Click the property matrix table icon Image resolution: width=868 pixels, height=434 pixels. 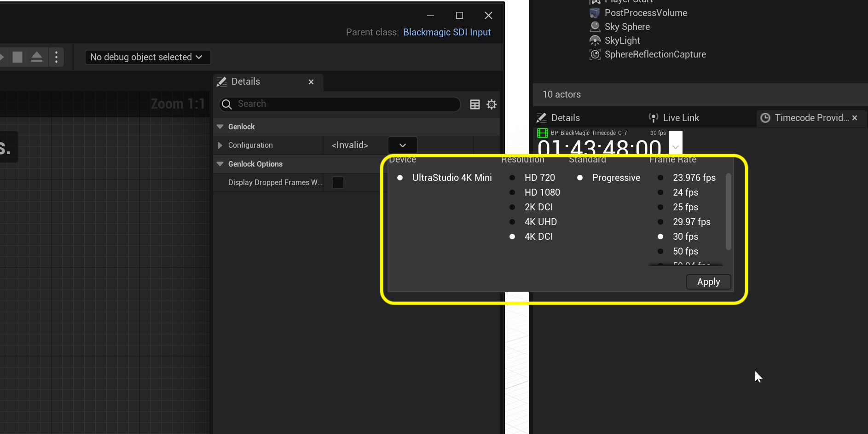[x=475, y=104]
